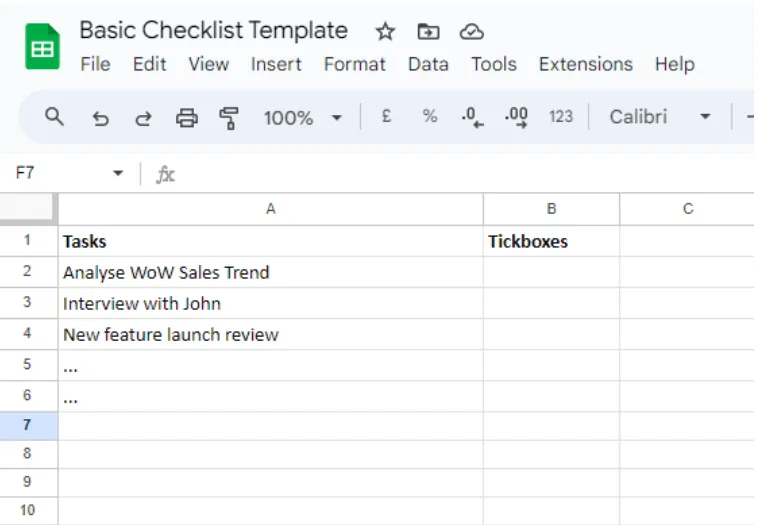Open the 123 number formats menu
757x525 pixels.
[561, 117]
